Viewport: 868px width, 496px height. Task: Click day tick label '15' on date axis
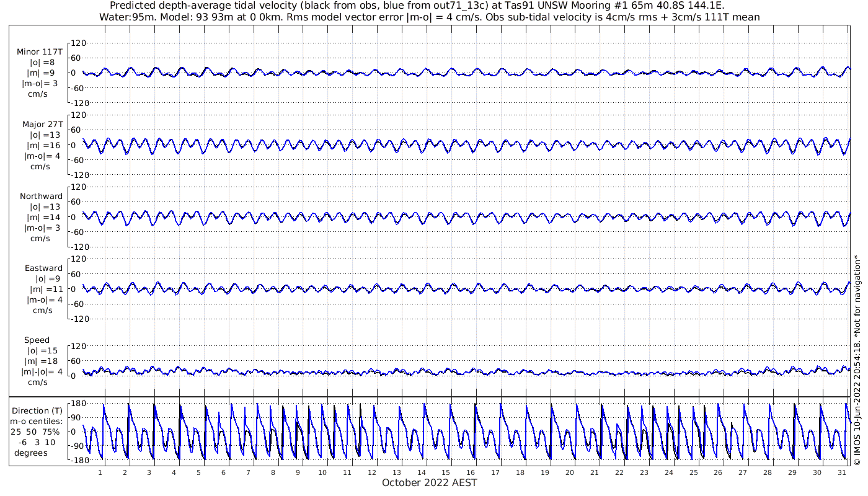pyautogui.click(x=446, y=472)
